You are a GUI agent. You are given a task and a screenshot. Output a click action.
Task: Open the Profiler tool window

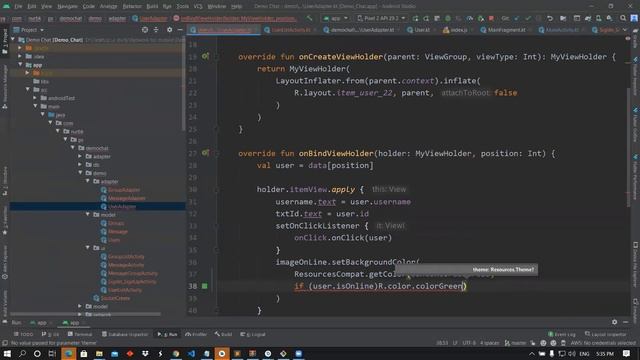(196, 334)
